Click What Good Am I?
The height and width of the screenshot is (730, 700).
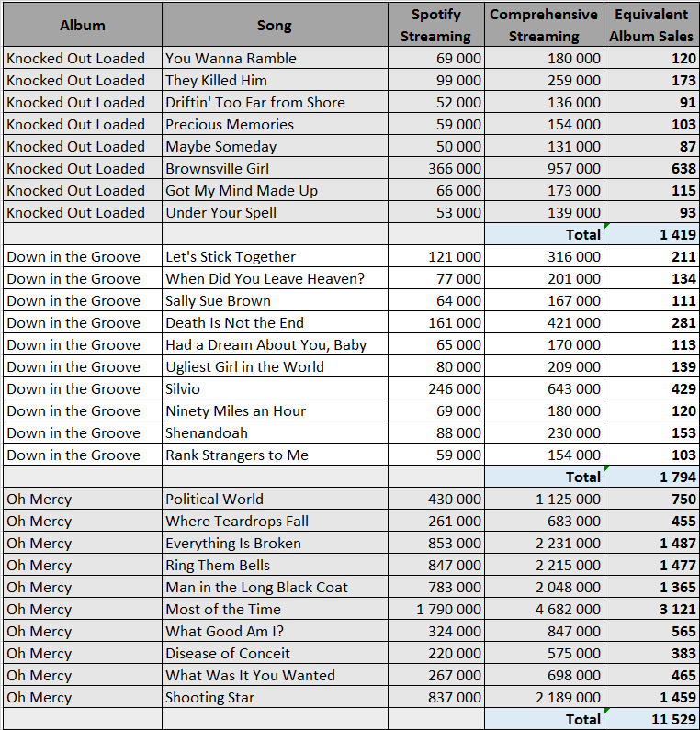[275, 631]
